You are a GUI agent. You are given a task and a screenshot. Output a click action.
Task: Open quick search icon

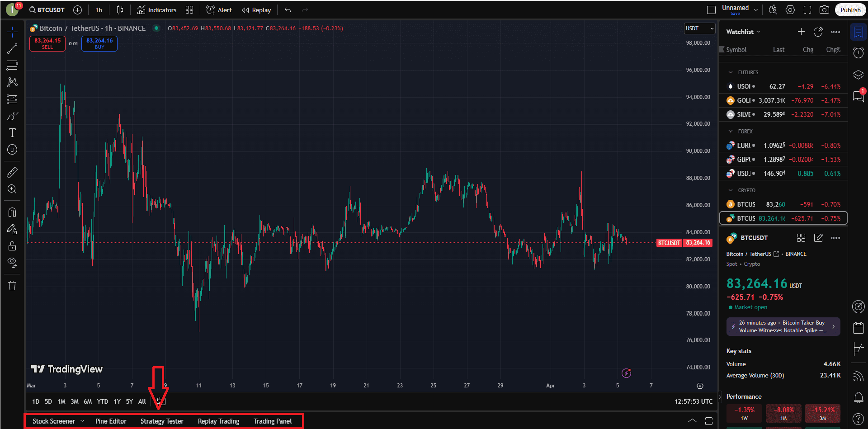(x=773, y=10)
